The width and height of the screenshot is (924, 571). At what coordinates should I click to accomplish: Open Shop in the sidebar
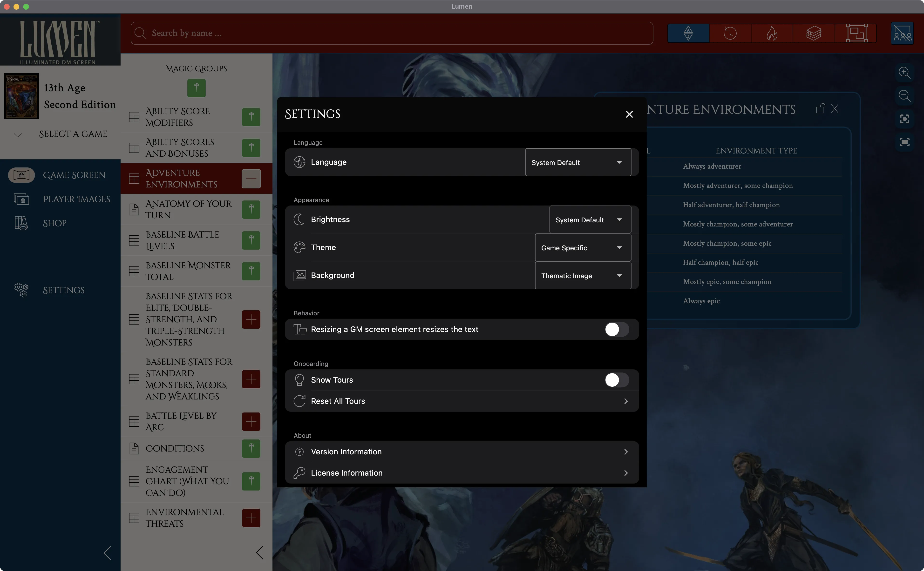55,223
